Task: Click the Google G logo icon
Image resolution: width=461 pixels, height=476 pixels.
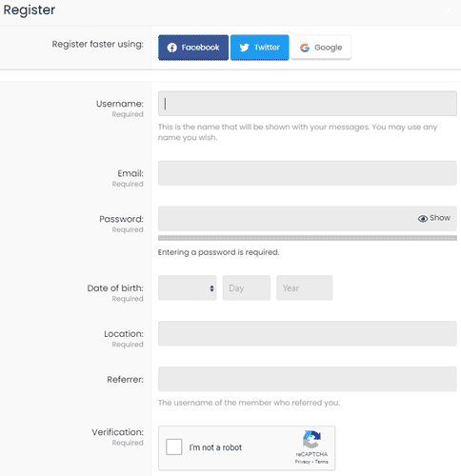Action: (x=305, y=48)
